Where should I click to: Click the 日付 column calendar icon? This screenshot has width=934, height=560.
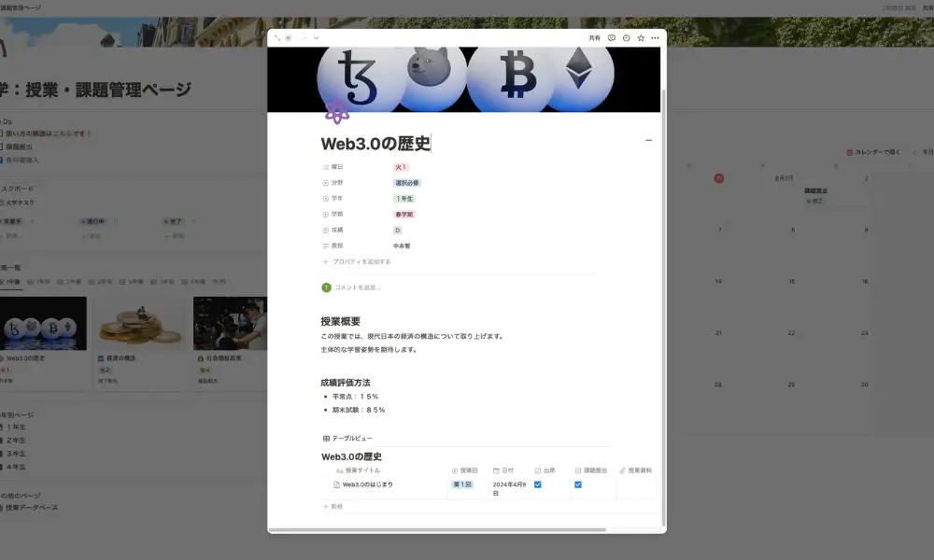(496, 470)
